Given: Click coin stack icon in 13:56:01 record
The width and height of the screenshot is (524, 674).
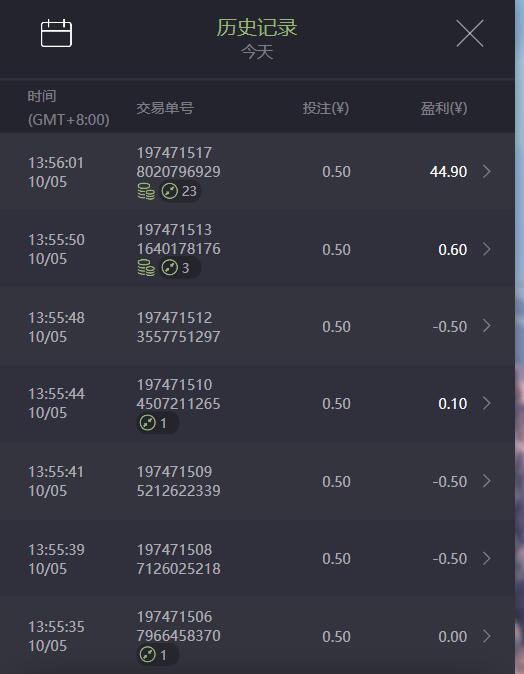Looking at the screenshot, I should click(146, 191).
